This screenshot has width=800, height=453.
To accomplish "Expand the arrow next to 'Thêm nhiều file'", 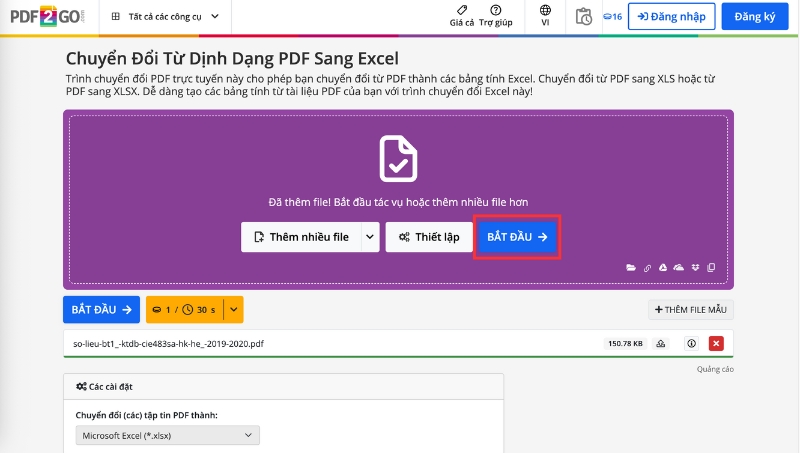I will 370,237.
